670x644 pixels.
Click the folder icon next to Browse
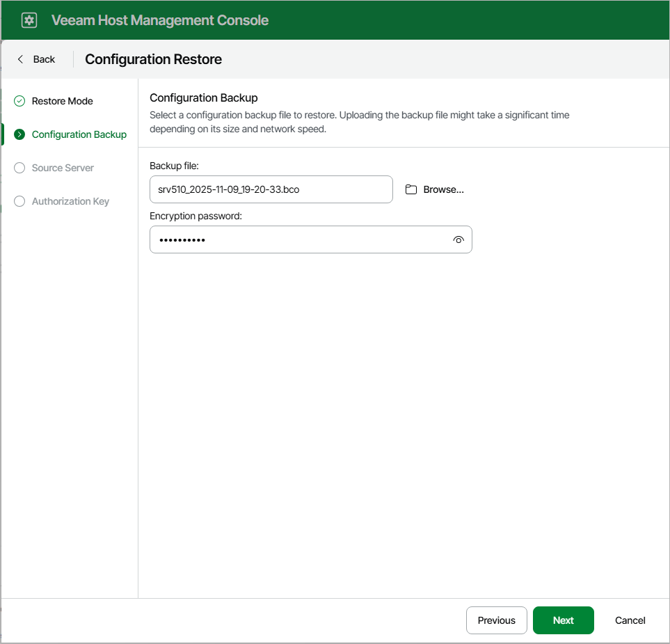411,189
